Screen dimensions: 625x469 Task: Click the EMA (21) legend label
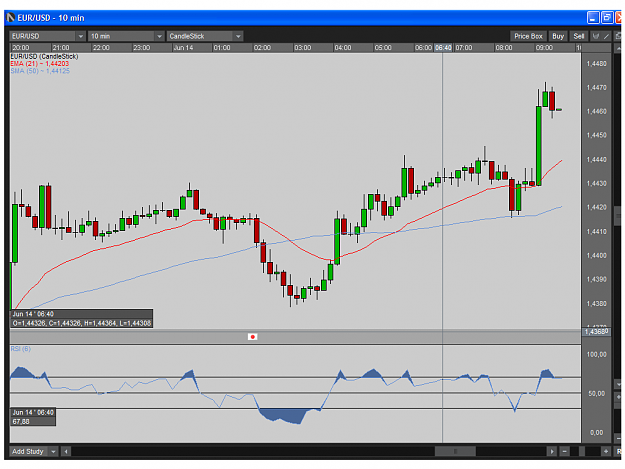click(39, 64)
